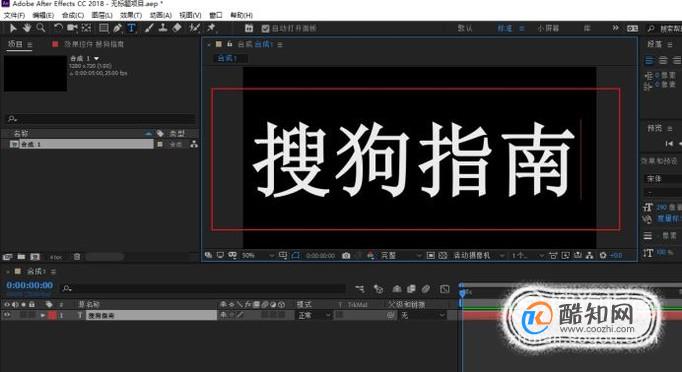The height and width of the screenshot is (372, 682).
Task: Select the Selection arrow tool
Action: tap(13, 28)
